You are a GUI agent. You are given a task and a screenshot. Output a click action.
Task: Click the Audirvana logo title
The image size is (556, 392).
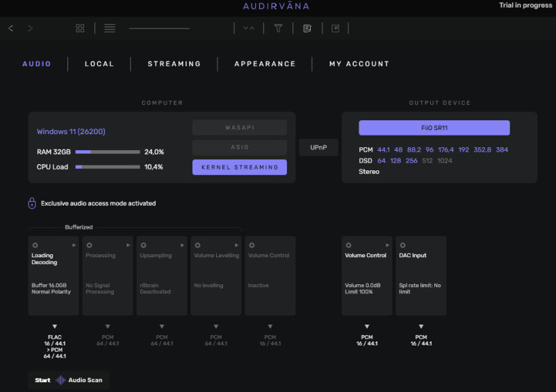tap(276, 6)
